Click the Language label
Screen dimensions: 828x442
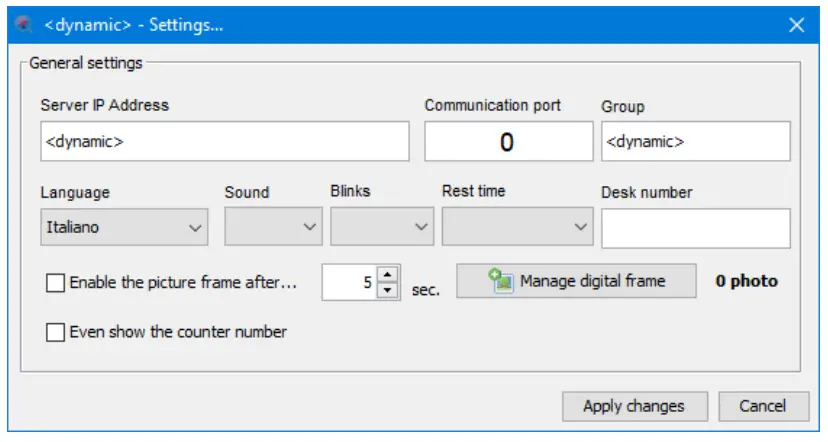pos(75,192)
